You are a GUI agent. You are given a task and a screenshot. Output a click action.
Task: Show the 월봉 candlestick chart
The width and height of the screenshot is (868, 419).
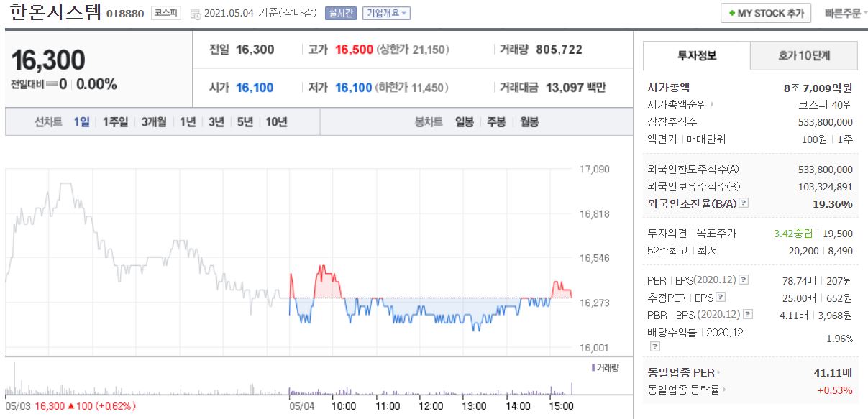(x=529, y=122)
